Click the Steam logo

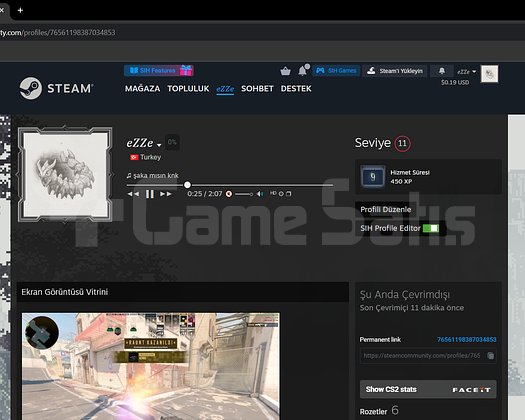coord(56,88)
